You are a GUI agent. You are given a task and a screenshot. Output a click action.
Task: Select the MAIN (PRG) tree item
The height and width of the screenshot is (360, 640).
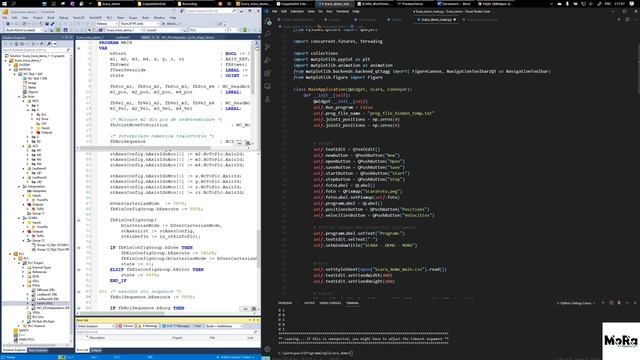coord(45,303)
